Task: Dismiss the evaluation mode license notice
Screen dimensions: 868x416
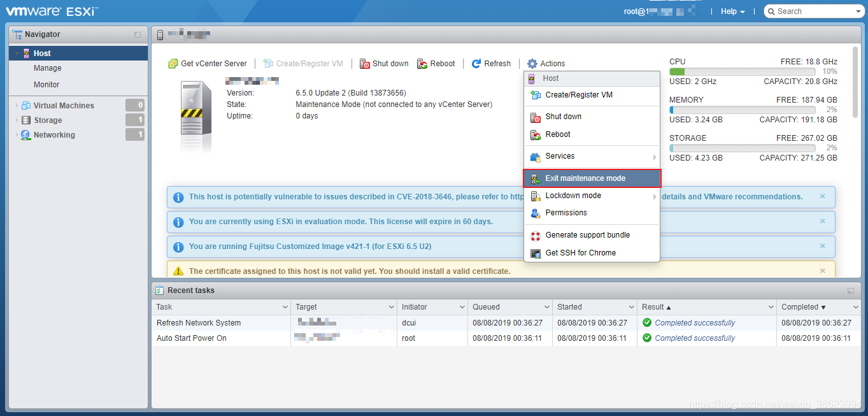Action: (822, 221)
